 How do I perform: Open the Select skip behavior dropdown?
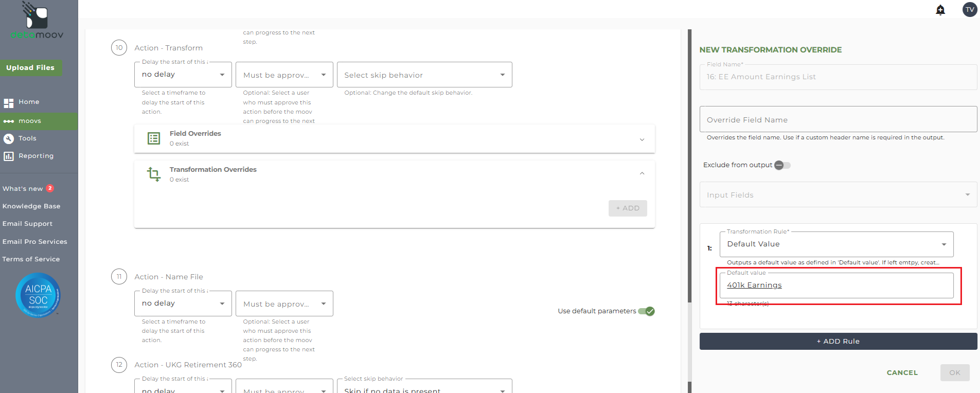pyautogui.click(x=424, y=75)
